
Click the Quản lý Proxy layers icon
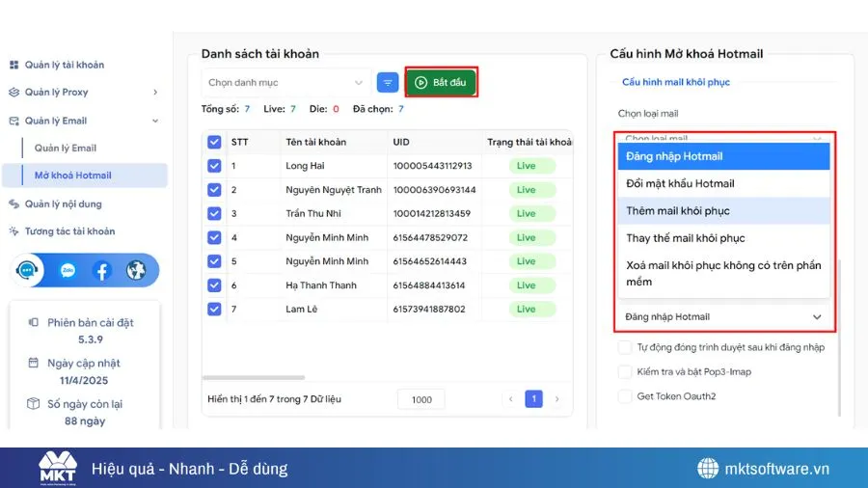tap(14, 92)
